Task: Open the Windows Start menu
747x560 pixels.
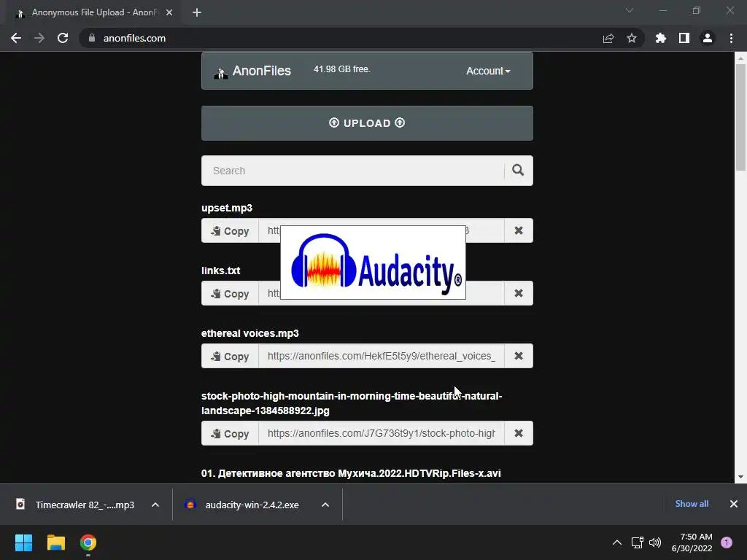Action: pyautogui.click(x=23, y=542)
